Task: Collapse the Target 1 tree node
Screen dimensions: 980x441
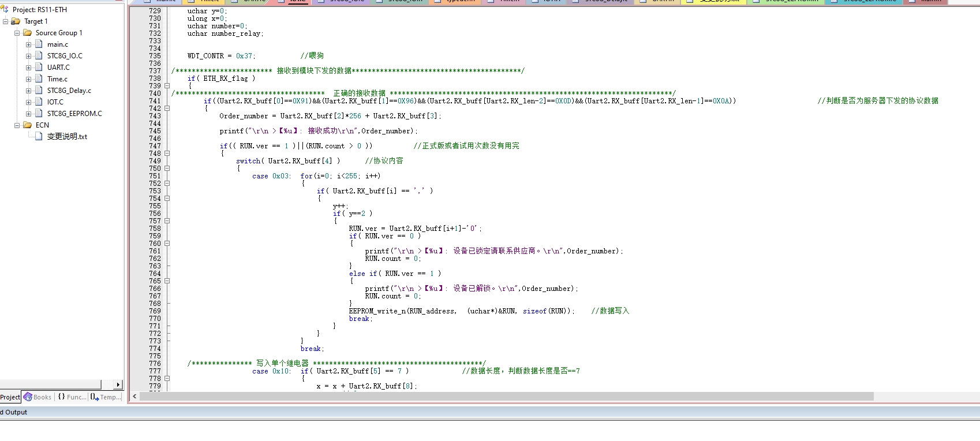Action: [x=5, y=21]
